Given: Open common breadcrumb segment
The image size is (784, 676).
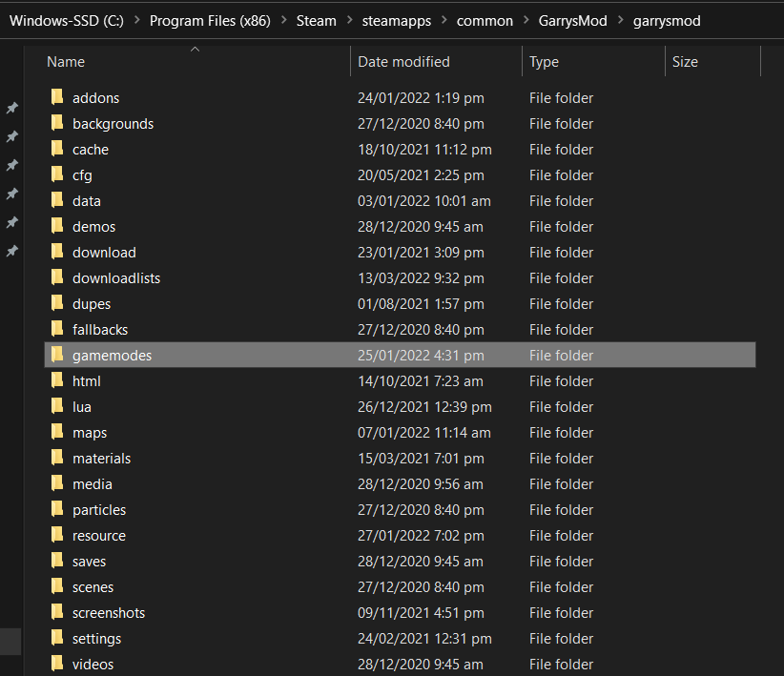Looking at the screenshot, I should tap(485, 21).
